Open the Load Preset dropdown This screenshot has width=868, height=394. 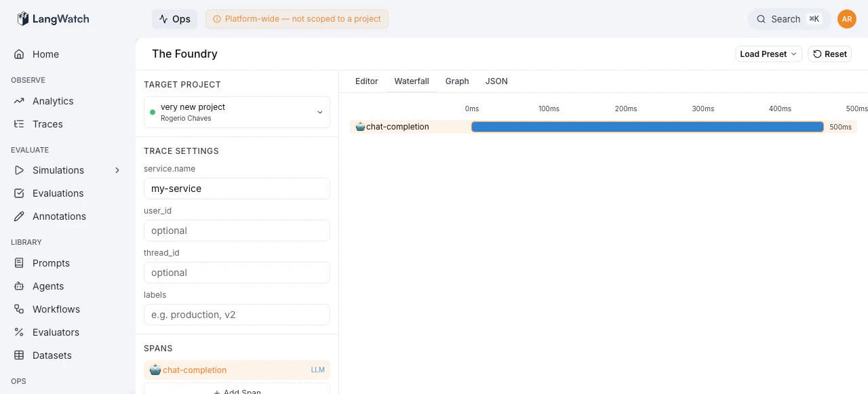769,54
